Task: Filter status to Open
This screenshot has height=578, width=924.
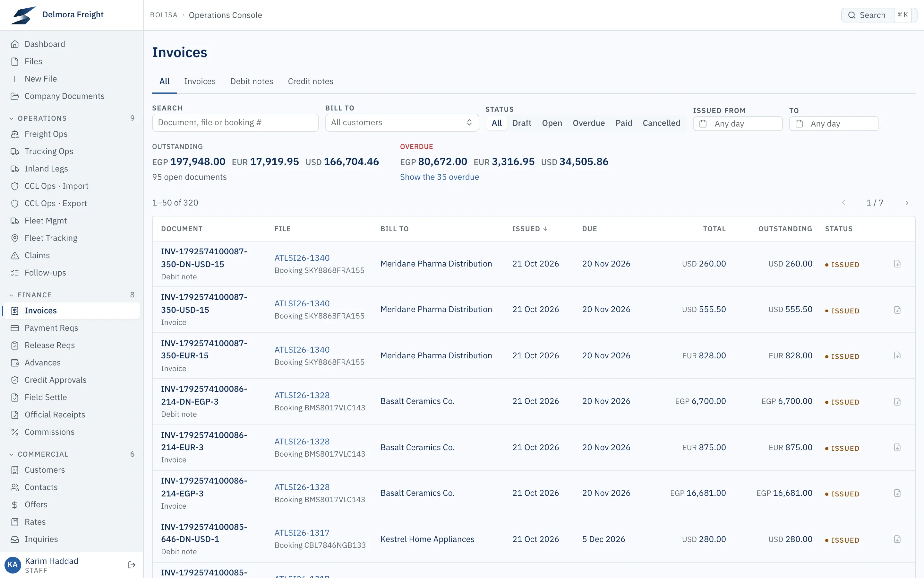Action: [x=552, y=123]
